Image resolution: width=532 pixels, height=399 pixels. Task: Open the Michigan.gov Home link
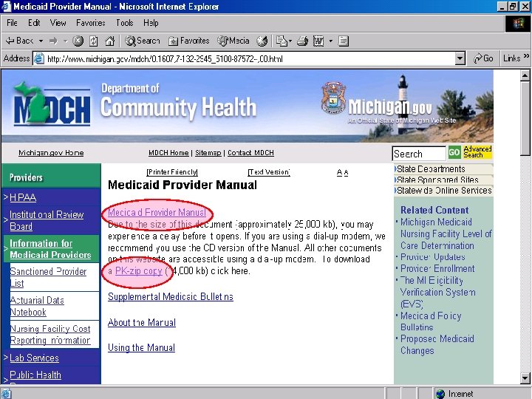point(51,153)
